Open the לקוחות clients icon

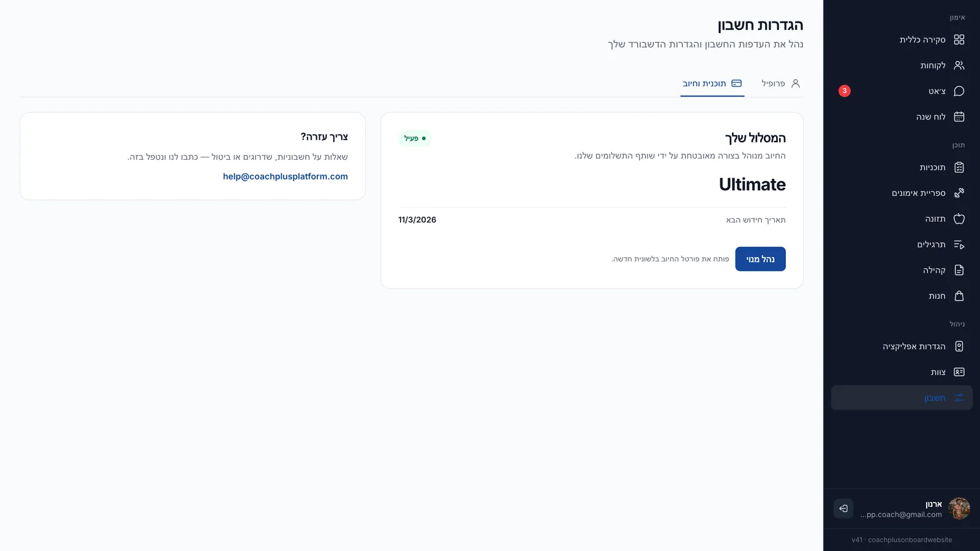(959, 66)
